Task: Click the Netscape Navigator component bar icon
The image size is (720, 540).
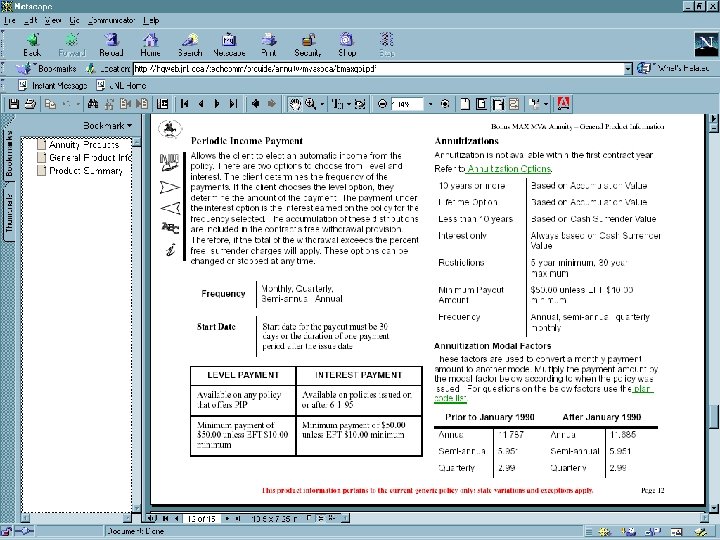Action: (x=606, y=532)
